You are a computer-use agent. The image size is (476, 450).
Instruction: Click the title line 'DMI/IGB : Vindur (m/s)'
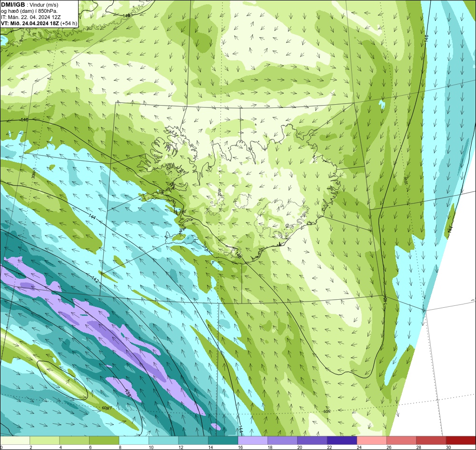click(x=30, y=5)
